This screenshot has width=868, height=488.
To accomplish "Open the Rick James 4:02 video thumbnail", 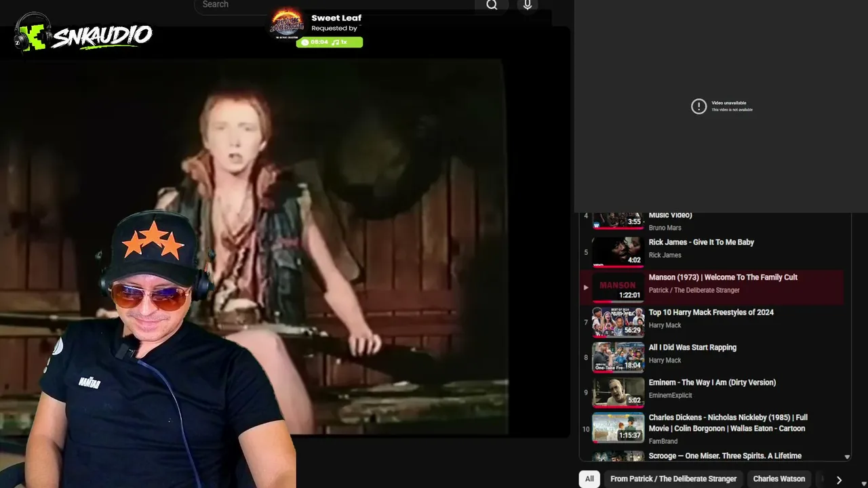I will 618,251.
